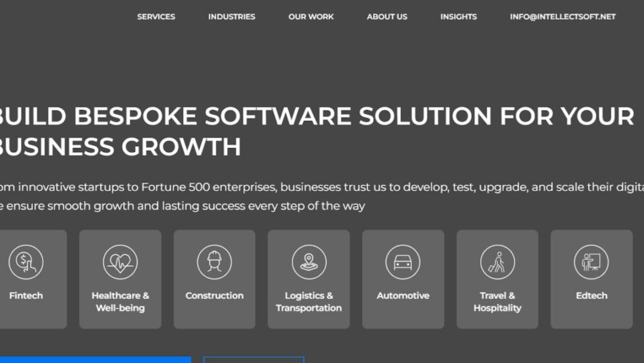Screen dimensions: 644x363
Task: Select Our Work from the navigation
Action: 311,17
